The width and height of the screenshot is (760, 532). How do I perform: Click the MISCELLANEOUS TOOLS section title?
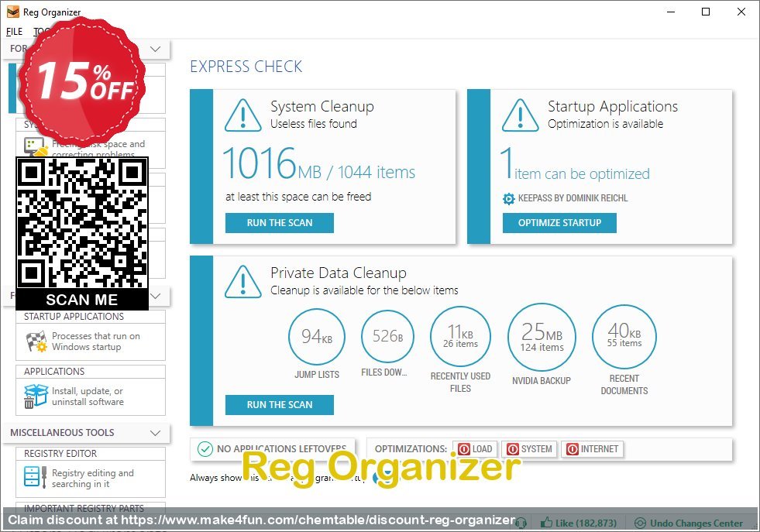point(63,433)
